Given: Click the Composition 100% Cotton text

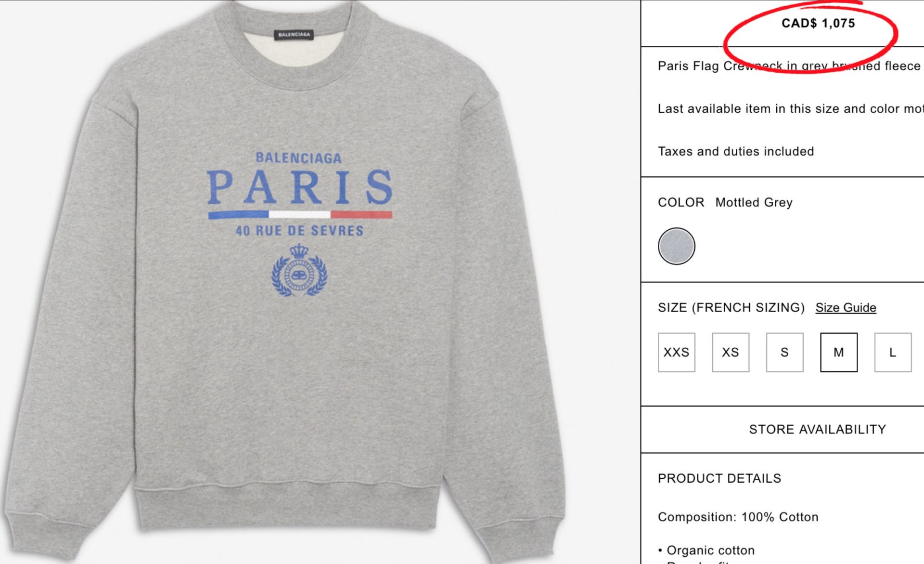Looking at the screenshot, I should 738,517.
